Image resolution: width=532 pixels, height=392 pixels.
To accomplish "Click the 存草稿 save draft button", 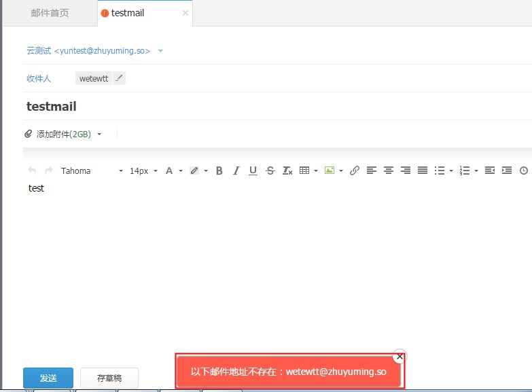I will [109, 378].
